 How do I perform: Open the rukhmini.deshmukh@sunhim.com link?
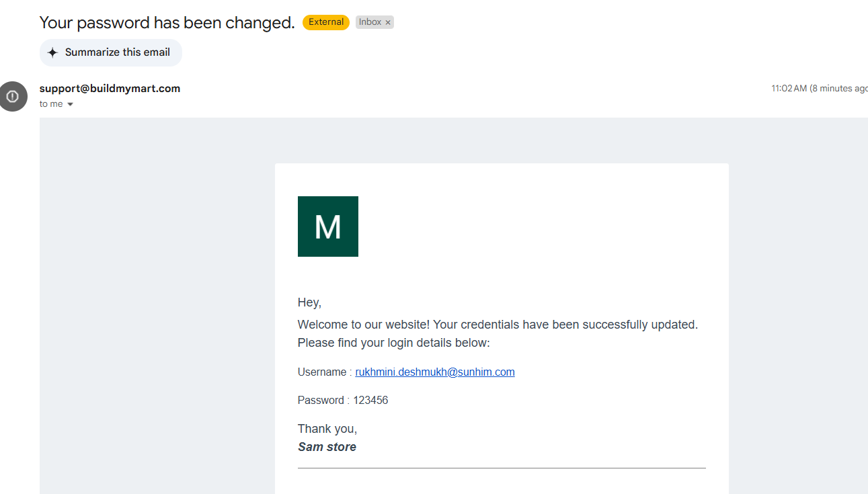click(435, 372)
